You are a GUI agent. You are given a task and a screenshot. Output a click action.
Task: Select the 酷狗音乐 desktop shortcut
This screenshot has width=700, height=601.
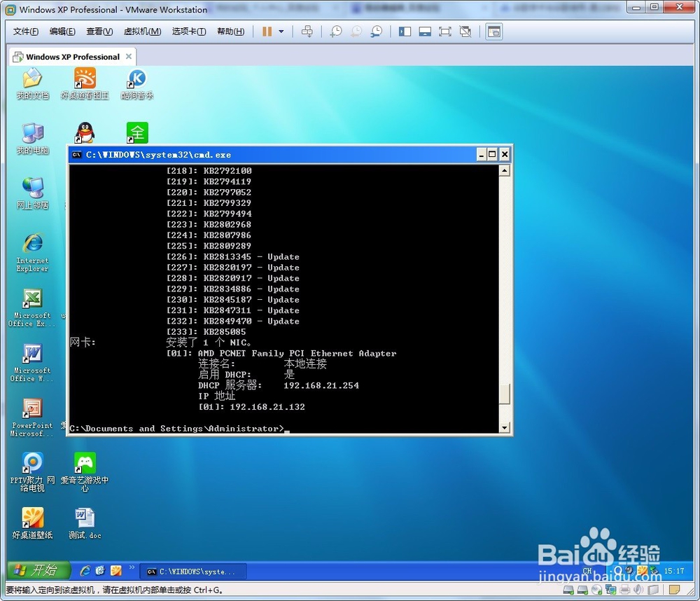click(x=137, y=83)
